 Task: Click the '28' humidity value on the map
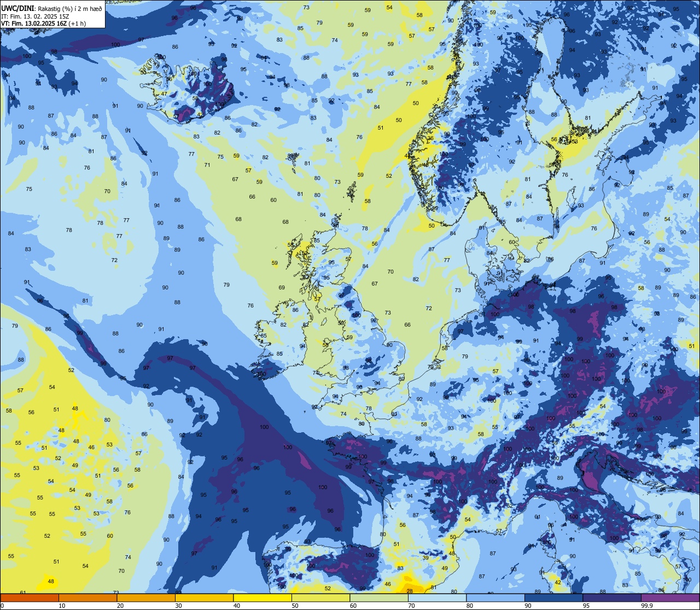click(x=410, y=591)
